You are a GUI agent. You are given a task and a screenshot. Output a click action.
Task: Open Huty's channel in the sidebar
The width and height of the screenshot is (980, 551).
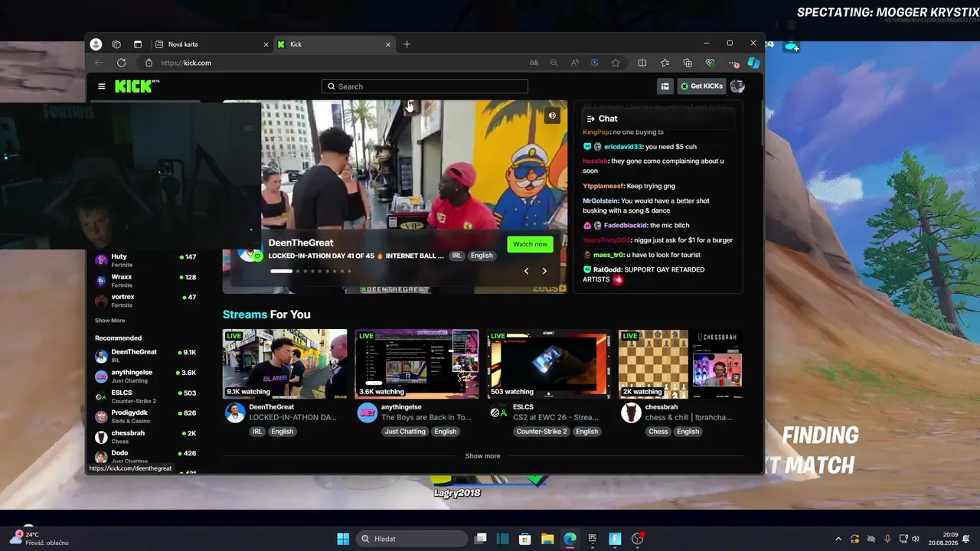(145, 260)
